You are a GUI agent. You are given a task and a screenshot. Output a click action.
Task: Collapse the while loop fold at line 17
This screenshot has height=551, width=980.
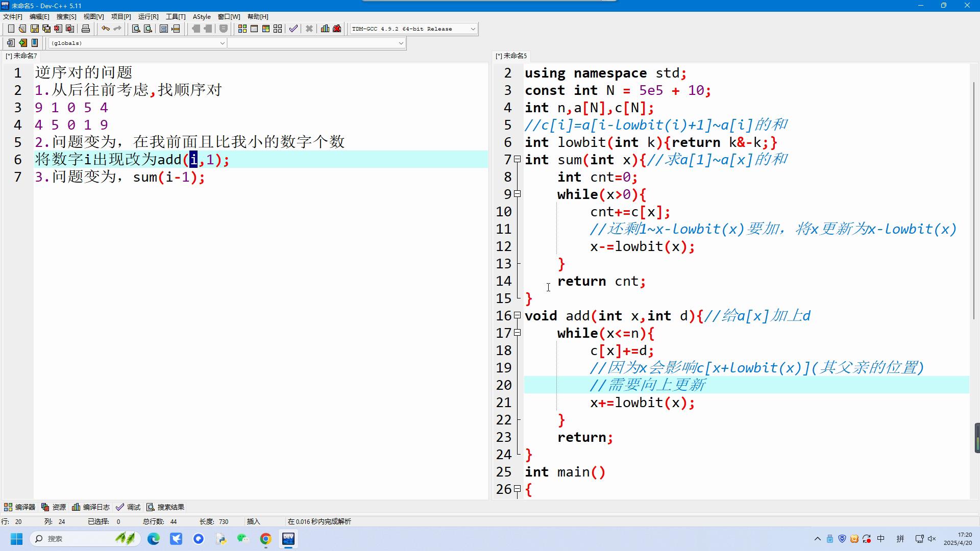point(518,333)
